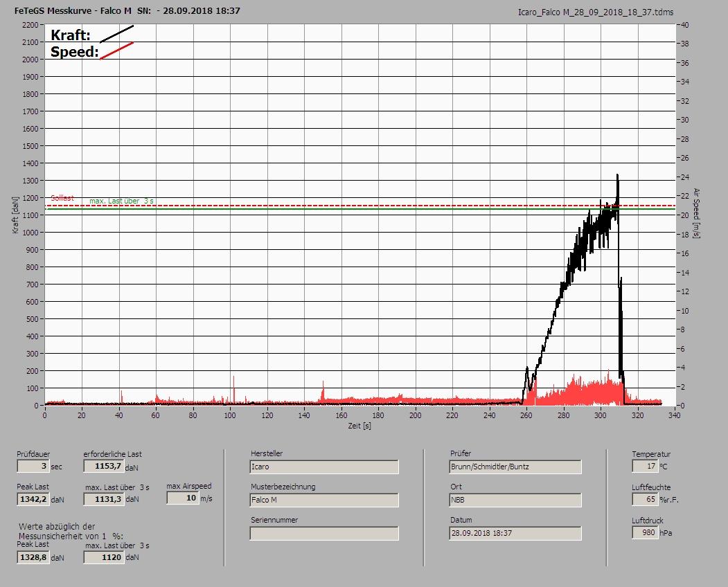Click the Prüfer label

461,453
